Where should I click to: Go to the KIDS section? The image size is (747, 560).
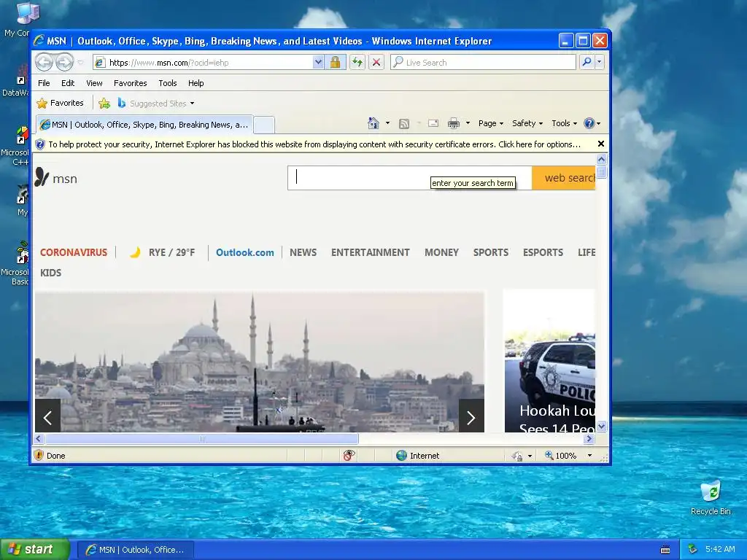pyautogui.click(x=50, y=273)
